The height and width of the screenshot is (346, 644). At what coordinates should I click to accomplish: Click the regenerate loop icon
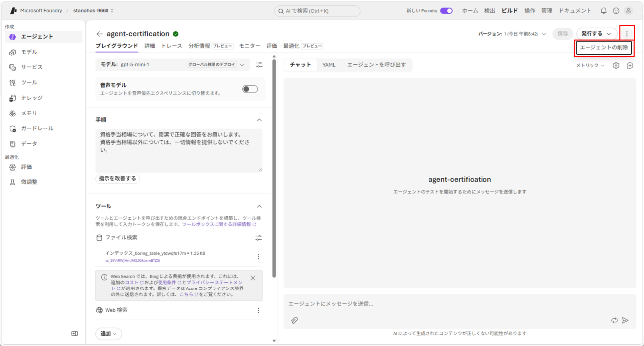pos(614,320)
